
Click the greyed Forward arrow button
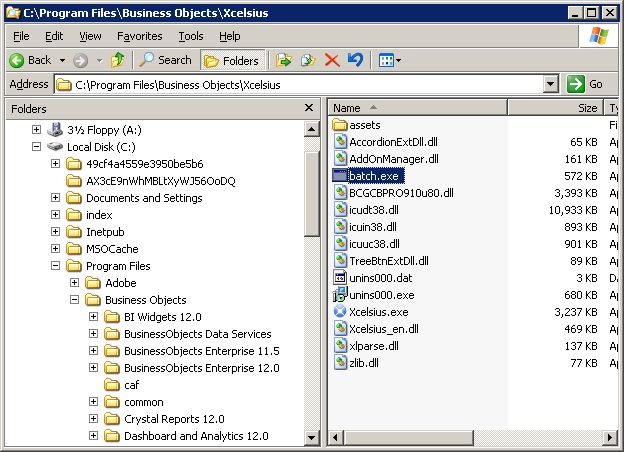(x=80, y=60)
